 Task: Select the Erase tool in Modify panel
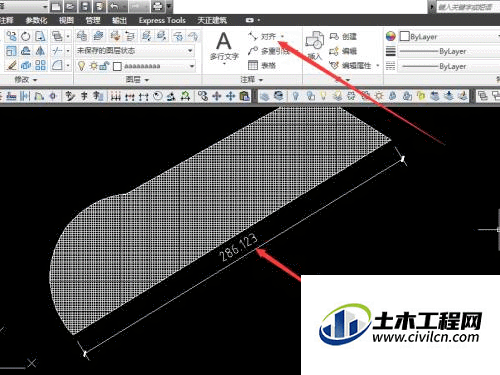(x=11, y=65)
